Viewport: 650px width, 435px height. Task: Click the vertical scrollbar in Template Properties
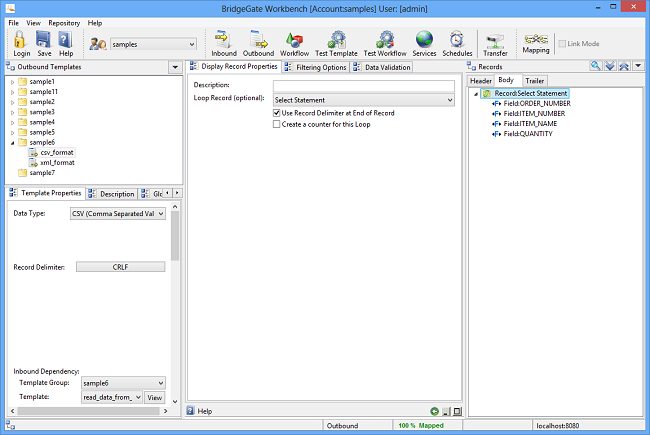(x=175, y=236)
